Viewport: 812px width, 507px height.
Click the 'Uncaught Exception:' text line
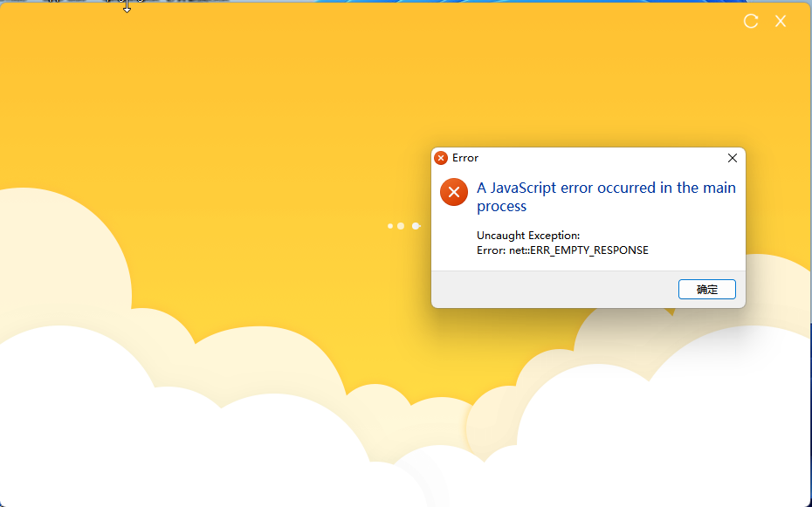(x=528, y=236)
